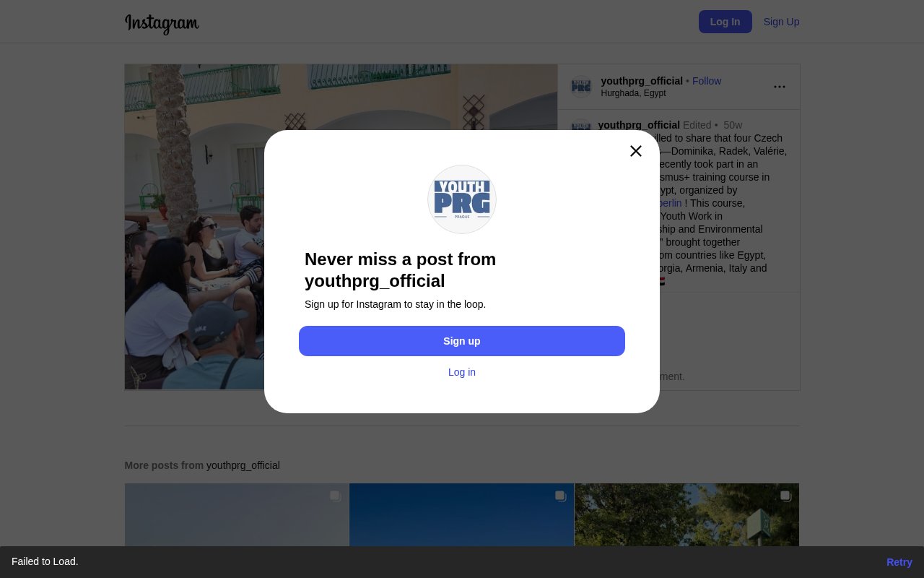
Task: Click carousel icon on middle thumbnail
Action: pos(561,496)
